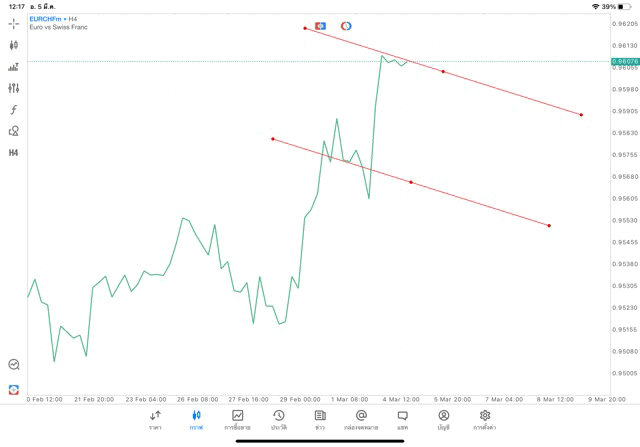Open the candlestick chart type selector
640x447 pixels.
click(14, 45)
